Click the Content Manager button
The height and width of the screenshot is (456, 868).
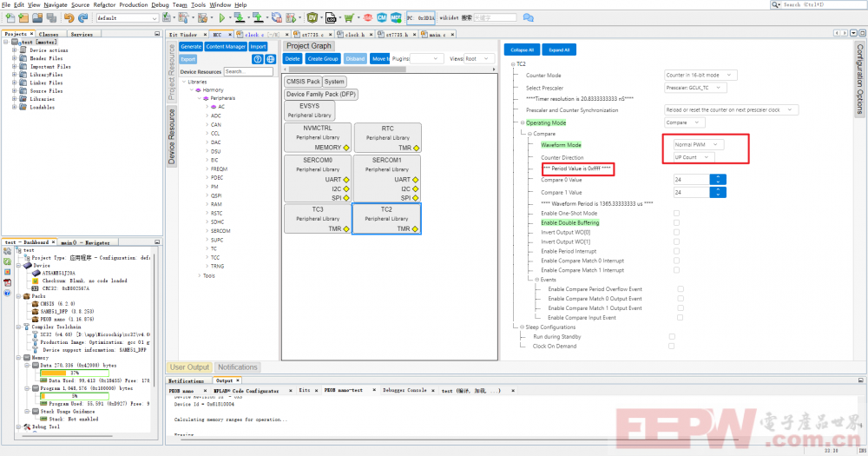(226, 47)
